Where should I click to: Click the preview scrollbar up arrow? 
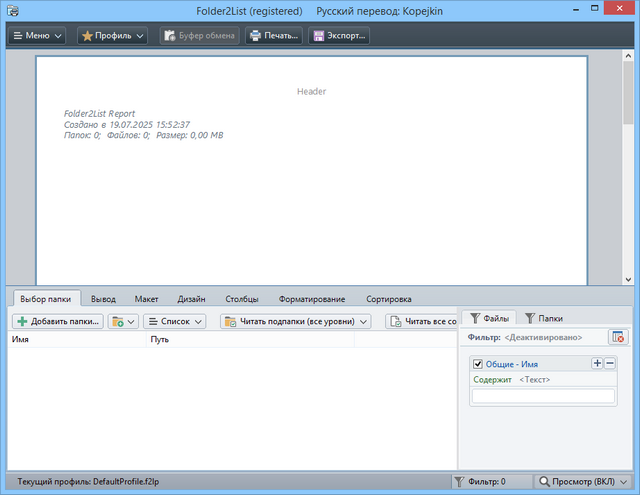[628, 56]
